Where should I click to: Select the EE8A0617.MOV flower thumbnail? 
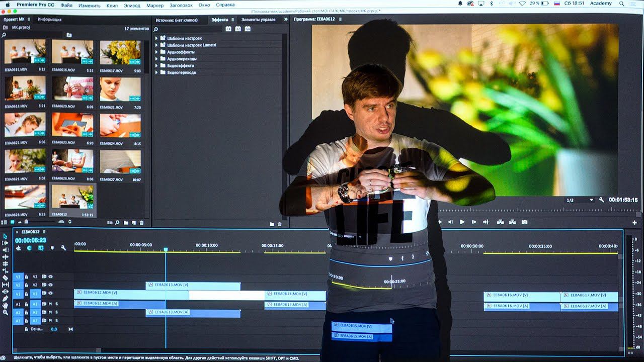tap(120, 52)
